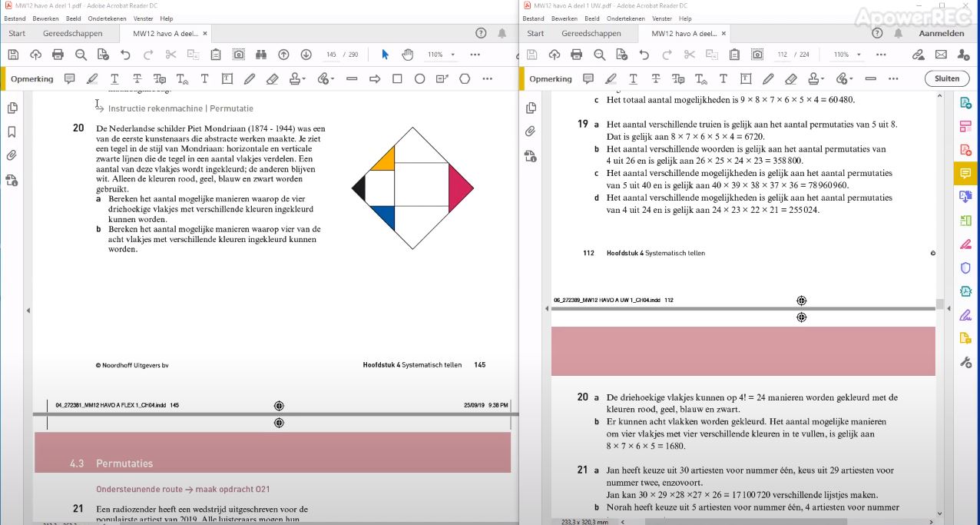Show more main toolbar options in left window
Screen dimensions: 980x525
[475, 55]
